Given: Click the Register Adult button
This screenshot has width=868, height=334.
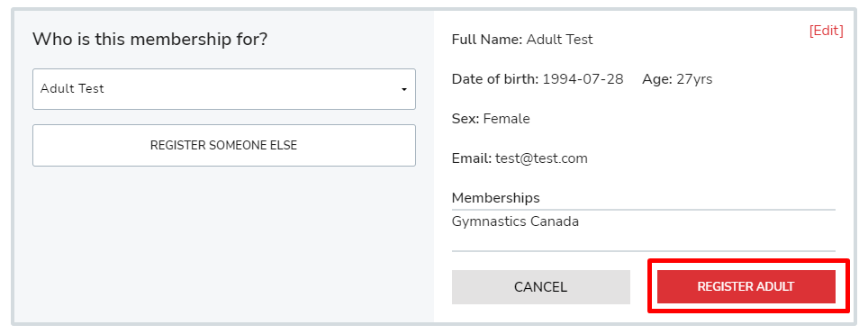Looking at the screenshot, I should tap(746, 287).
